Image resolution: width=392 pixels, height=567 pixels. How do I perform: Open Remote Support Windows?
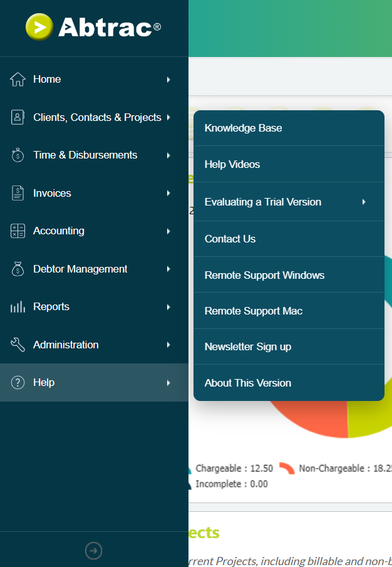pos(289,275)
